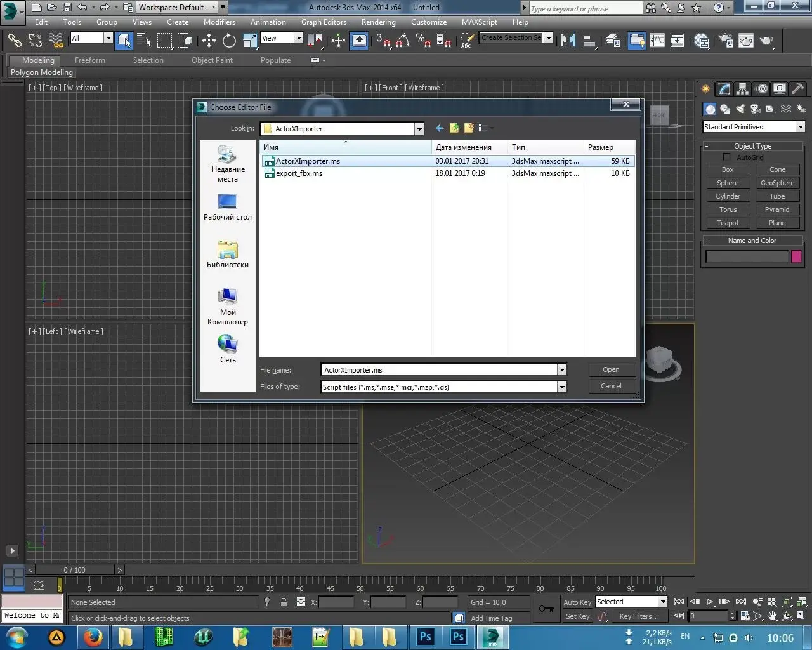The image size is (812, 650).
Task: Toggle 3D Snaps in the toolbar
Action: pyautogui.click(x=383, y=41)
